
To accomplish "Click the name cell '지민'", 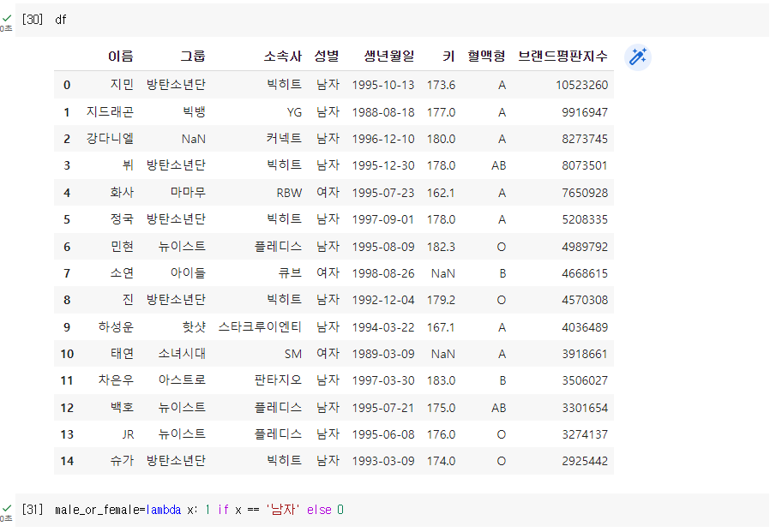I will click(x=122, y=85).
